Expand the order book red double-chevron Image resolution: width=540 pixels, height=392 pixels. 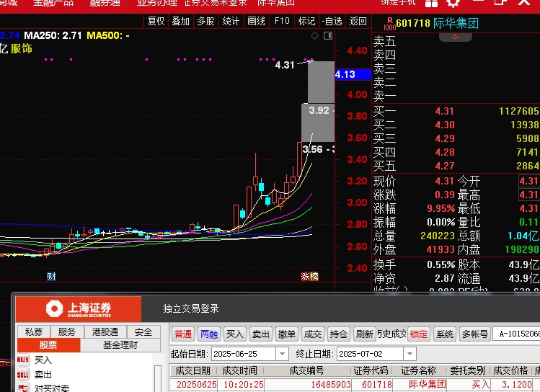coord(455,37)
